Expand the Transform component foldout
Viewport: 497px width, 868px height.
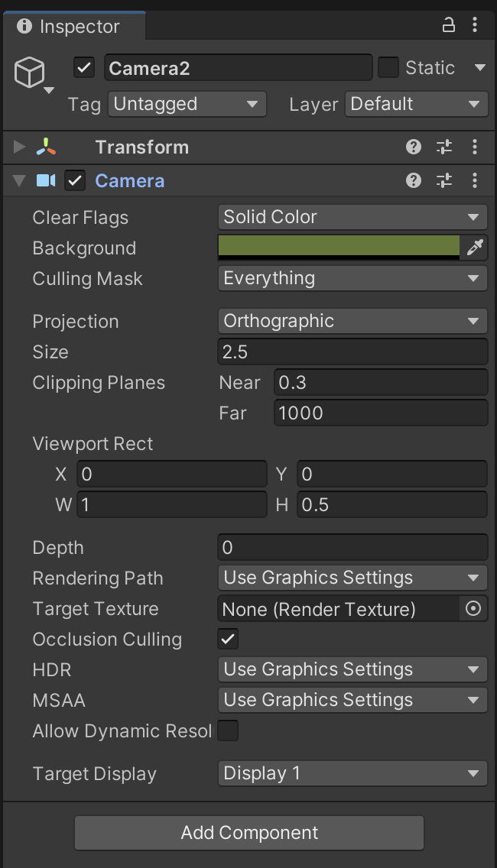click(x=20, y=147)
